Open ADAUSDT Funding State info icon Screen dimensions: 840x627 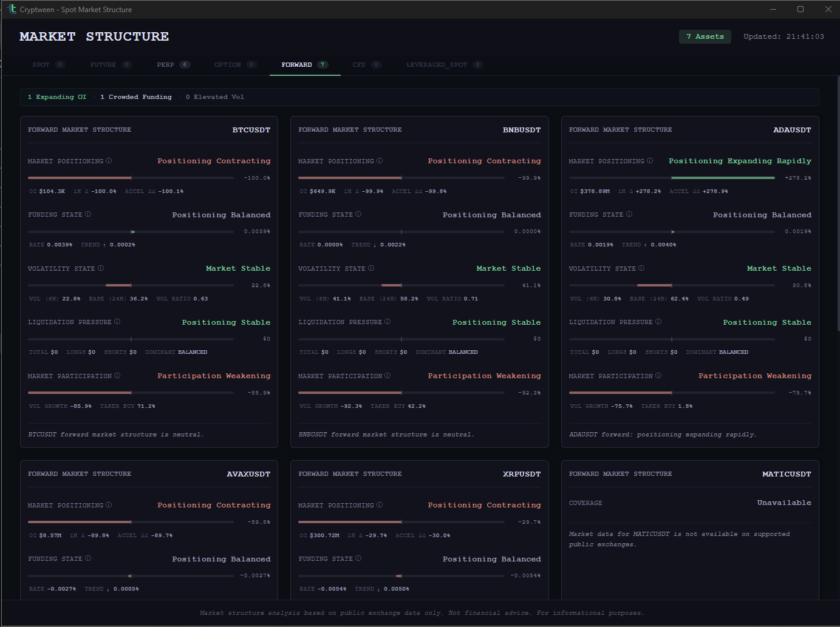pyautogui.click(x=629, y=214)
